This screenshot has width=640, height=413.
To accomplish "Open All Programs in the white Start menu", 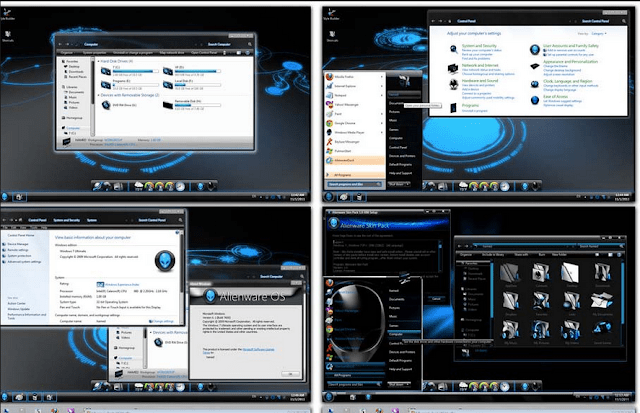I will (x=354, y=175).
